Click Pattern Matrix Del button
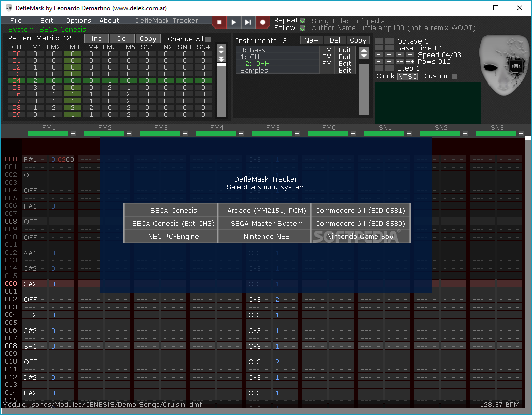 (x=122, y=39)
